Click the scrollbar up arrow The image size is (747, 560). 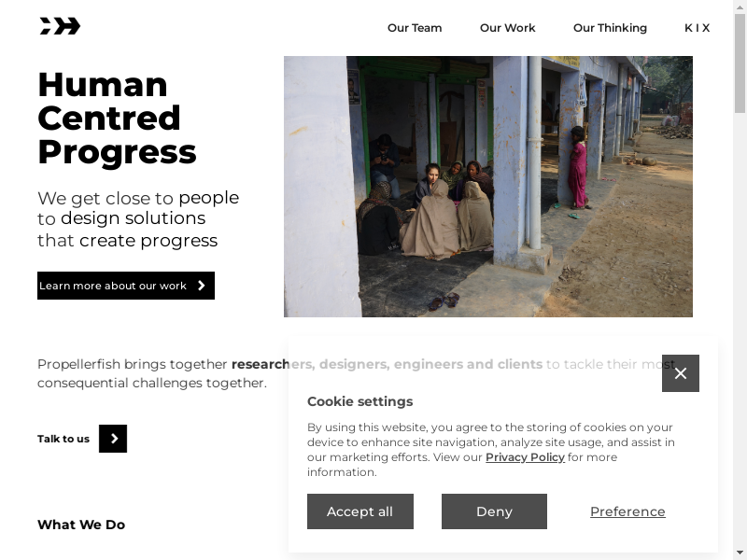pos(740,7)
